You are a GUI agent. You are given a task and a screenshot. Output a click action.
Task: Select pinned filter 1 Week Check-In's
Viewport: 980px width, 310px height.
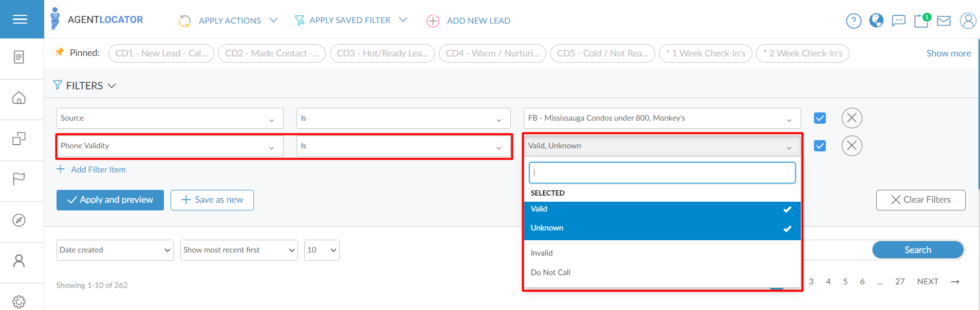706,53
